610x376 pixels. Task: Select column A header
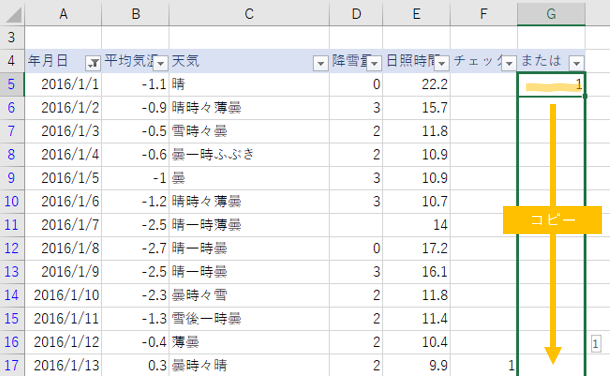63,14
